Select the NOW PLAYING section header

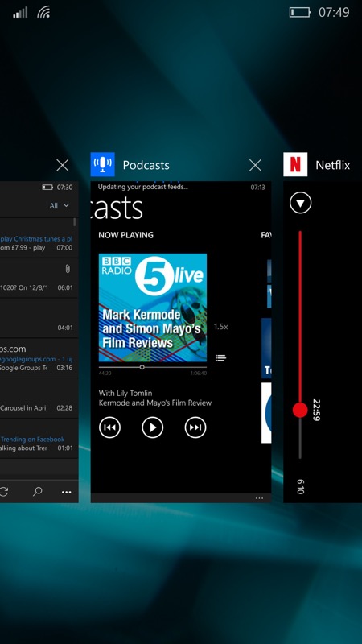[126, 235]
